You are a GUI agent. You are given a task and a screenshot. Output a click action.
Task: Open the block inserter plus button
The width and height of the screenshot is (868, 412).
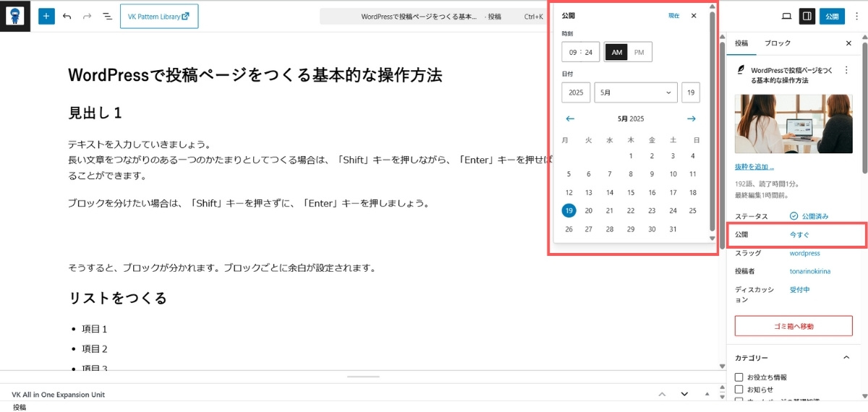[x=46, y=16]
